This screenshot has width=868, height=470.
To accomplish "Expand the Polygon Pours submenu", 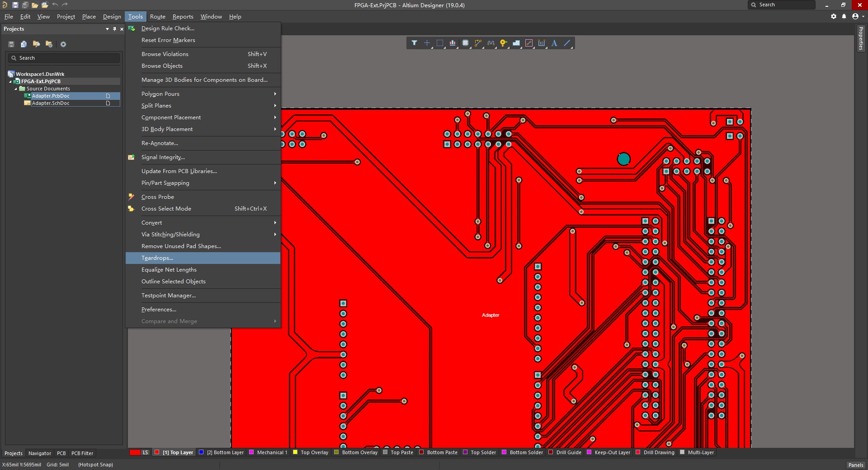I will (x=160, y=94).
